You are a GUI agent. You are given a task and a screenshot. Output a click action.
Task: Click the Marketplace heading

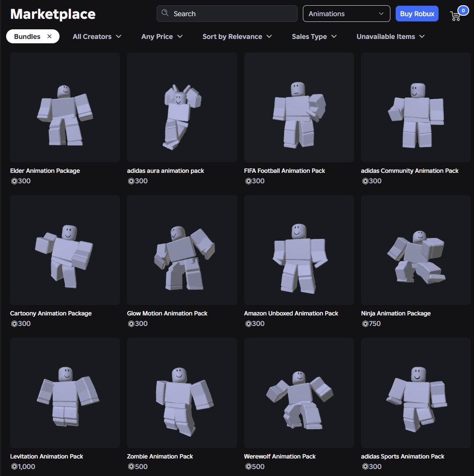(x=53, y=14)
